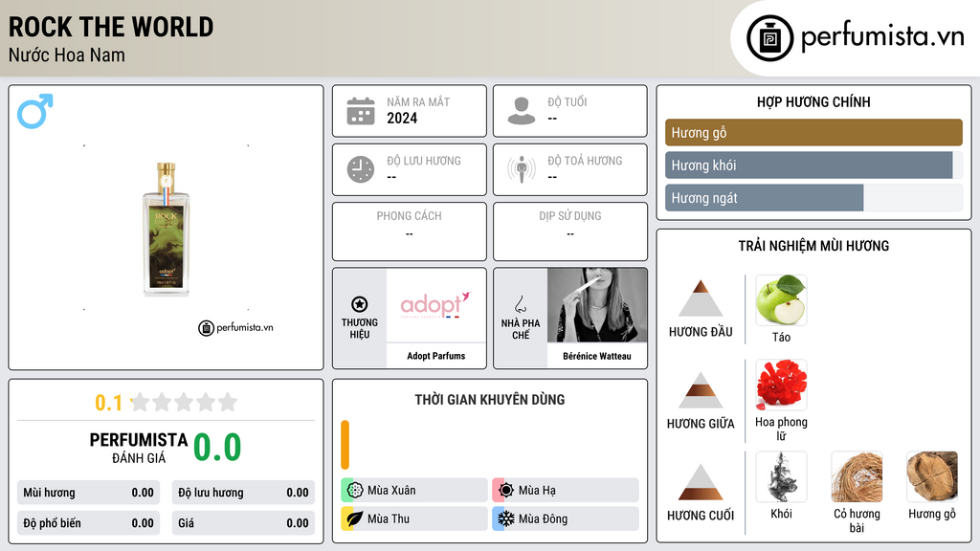Open the Táo apple note image

[781, 299]
